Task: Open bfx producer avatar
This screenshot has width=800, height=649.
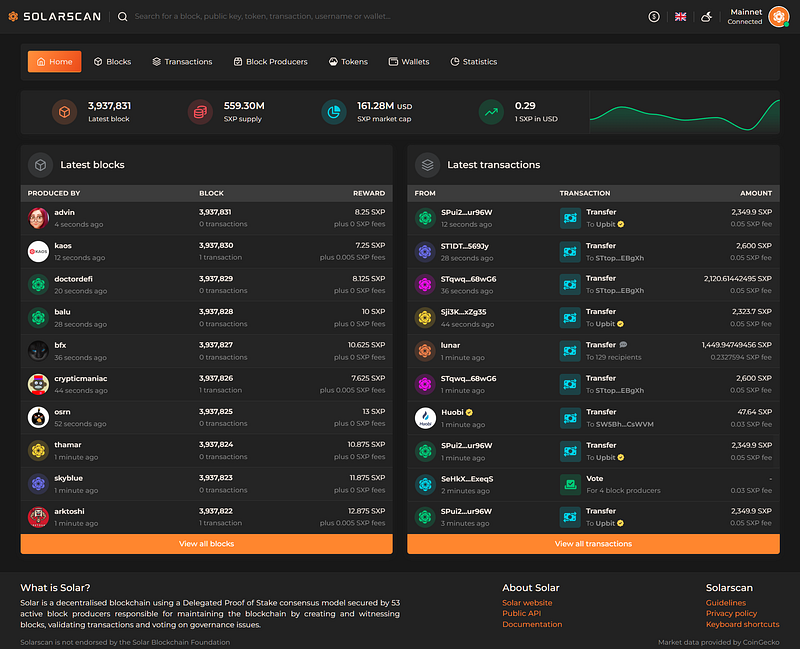Action: 38,351
